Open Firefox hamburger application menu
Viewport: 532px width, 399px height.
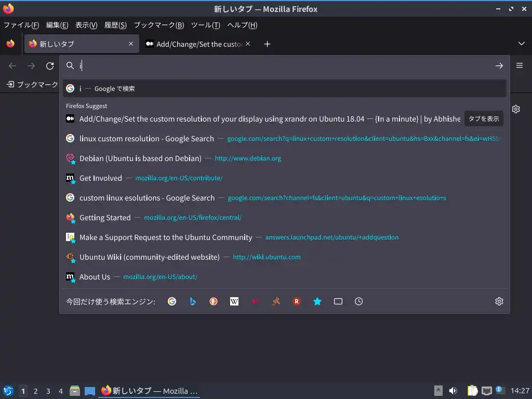(520, 65)
